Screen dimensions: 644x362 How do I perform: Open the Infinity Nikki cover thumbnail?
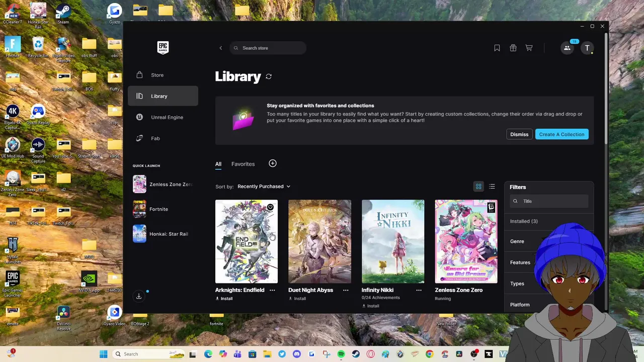(393, 241)
